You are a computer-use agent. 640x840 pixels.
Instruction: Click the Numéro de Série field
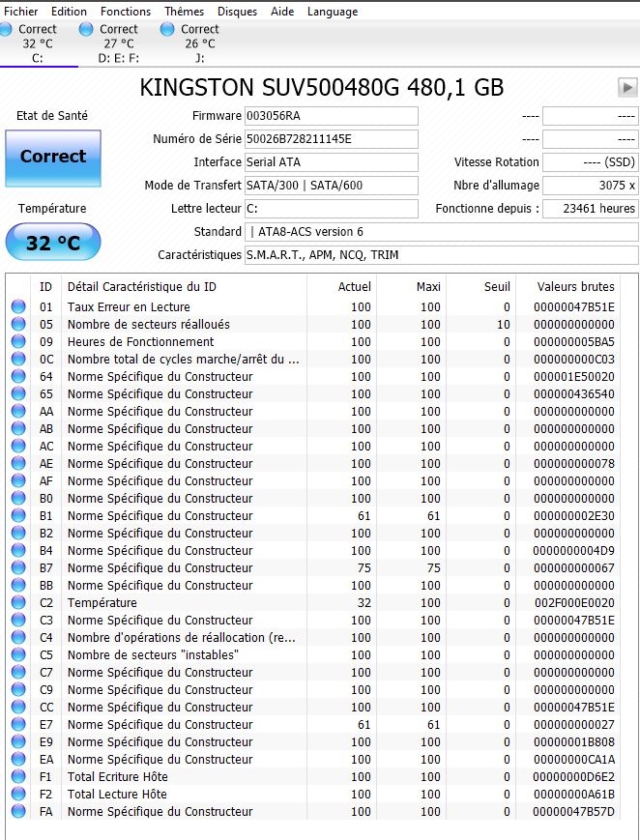[x=331, y=139]
